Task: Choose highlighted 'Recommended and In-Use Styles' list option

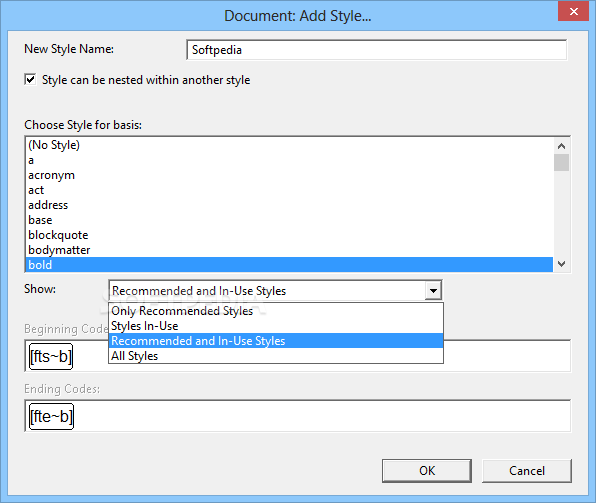Action: [x=276, y=341]
